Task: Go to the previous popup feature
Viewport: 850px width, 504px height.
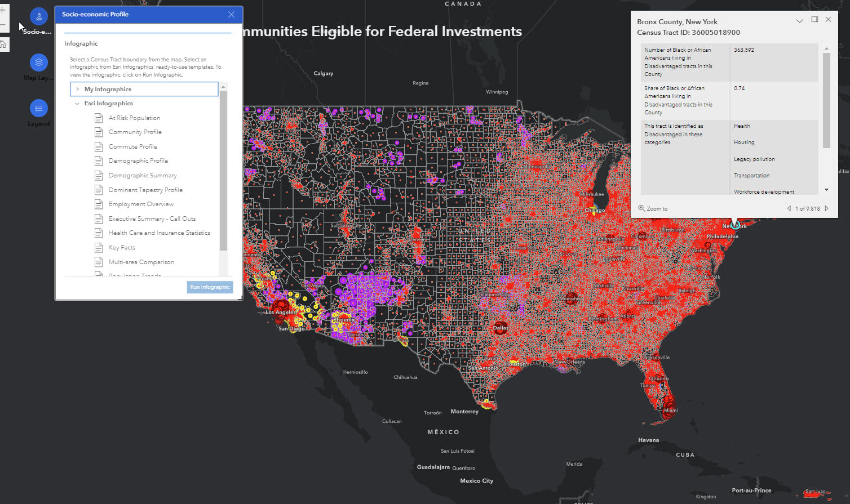Action: [x=789, y=208]
